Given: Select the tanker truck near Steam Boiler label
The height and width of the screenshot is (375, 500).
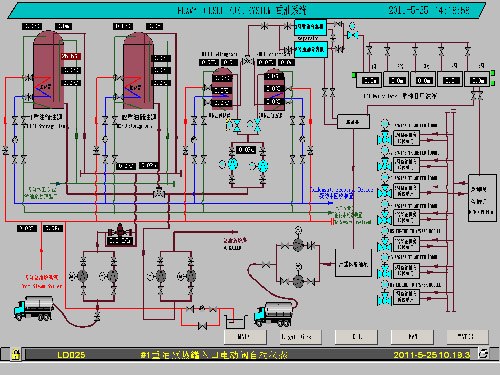Looking at the screenshot, I should [33, 308].
